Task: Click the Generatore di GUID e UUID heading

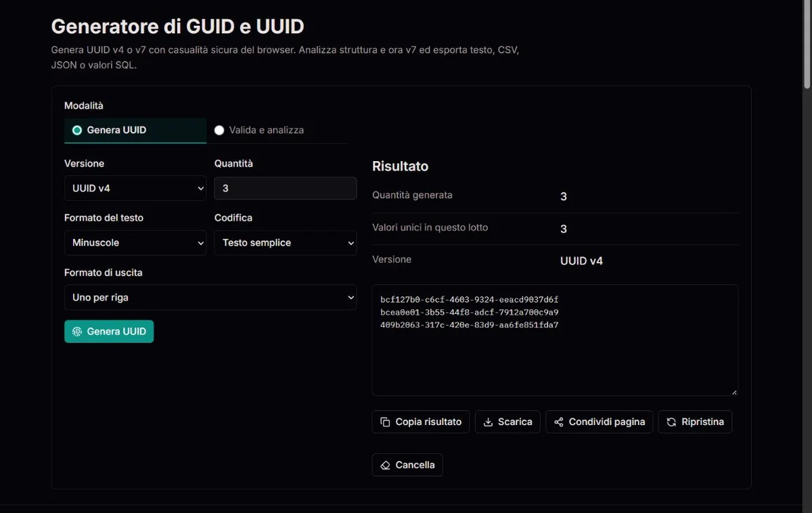Action: point(177,26)
